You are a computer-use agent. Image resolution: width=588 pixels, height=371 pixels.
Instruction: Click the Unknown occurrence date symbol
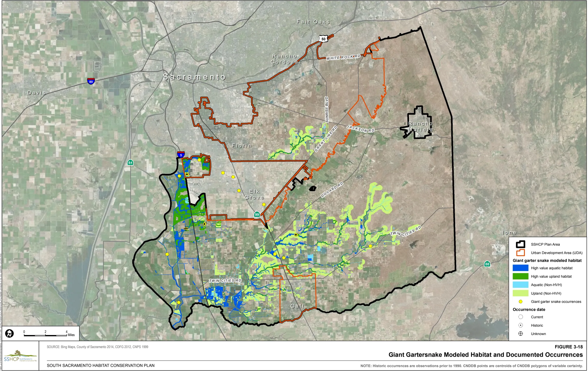520,334
